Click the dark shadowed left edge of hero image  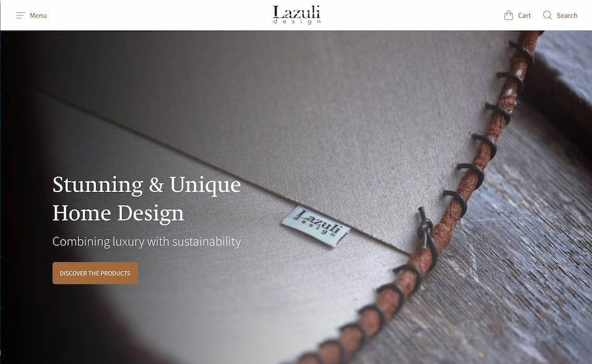[15, 188]
